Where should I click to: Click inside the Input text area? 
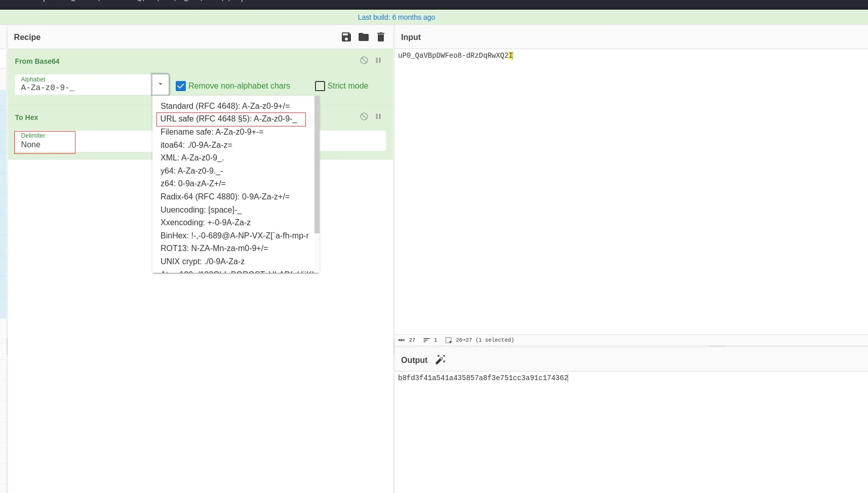[x=631, y=191]
